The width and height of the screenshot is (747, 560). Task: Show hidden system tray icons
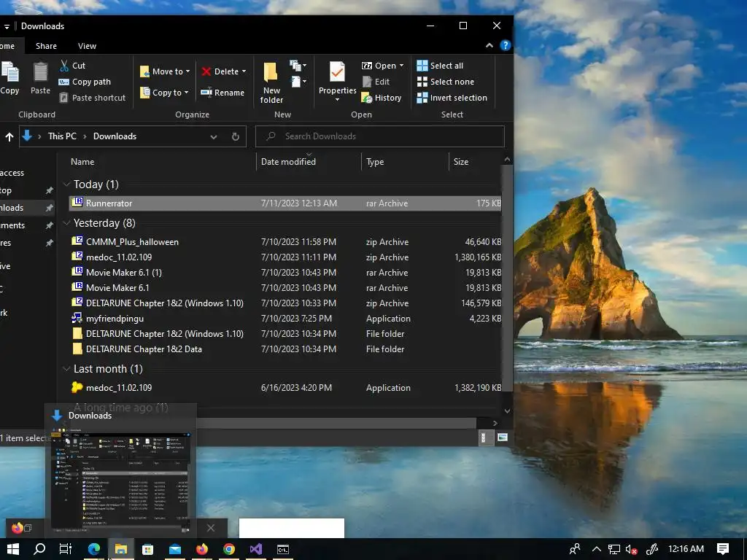596,549
